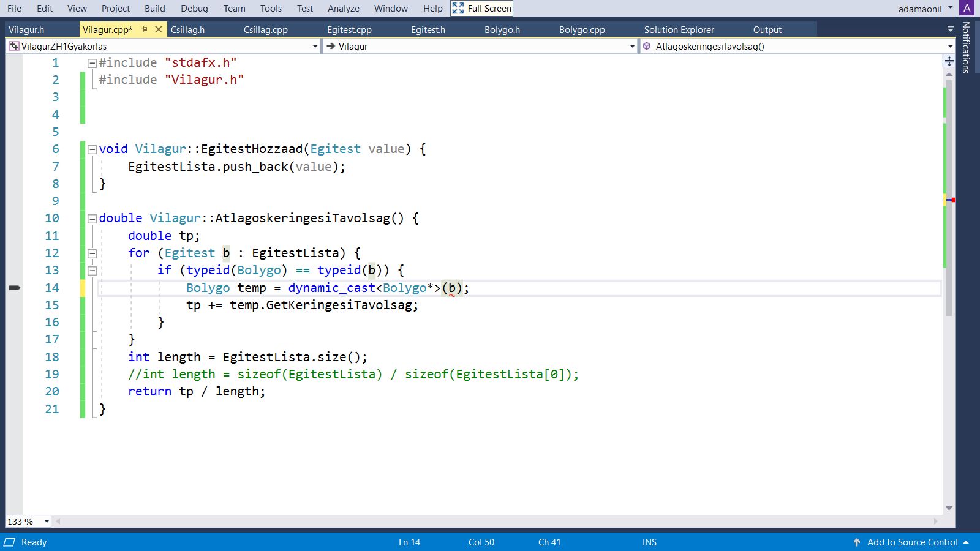Close the Vilagur.cpp tab
Screen dimensions: 980x551
click(159, 29)
